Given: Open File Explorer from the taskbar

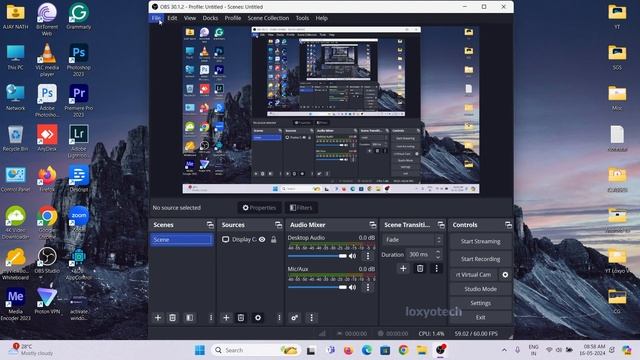Looking at the screenshot, I should (x=422, y=350).
